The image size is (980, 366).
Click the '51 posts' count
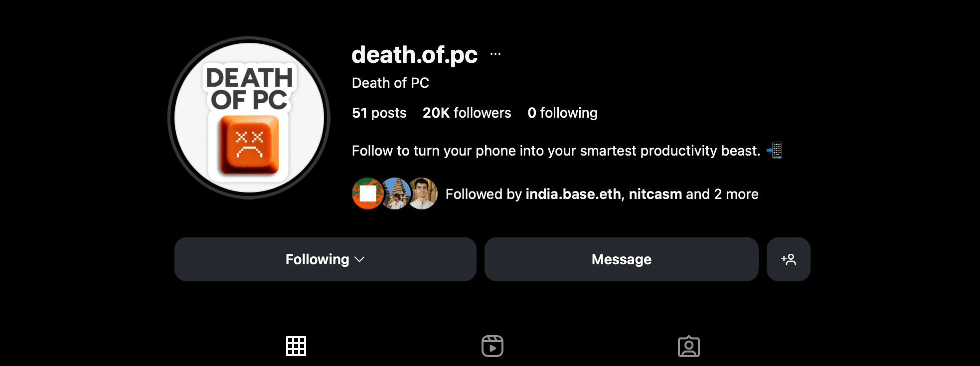pyautogui.click(x=379, y=113)
